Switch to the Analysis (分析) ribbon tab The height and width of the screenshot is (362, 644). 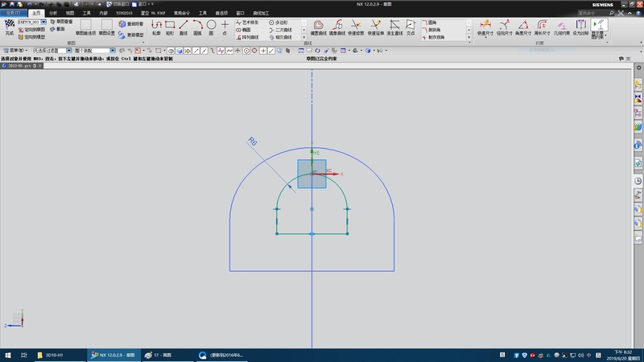tap(53, 13)
